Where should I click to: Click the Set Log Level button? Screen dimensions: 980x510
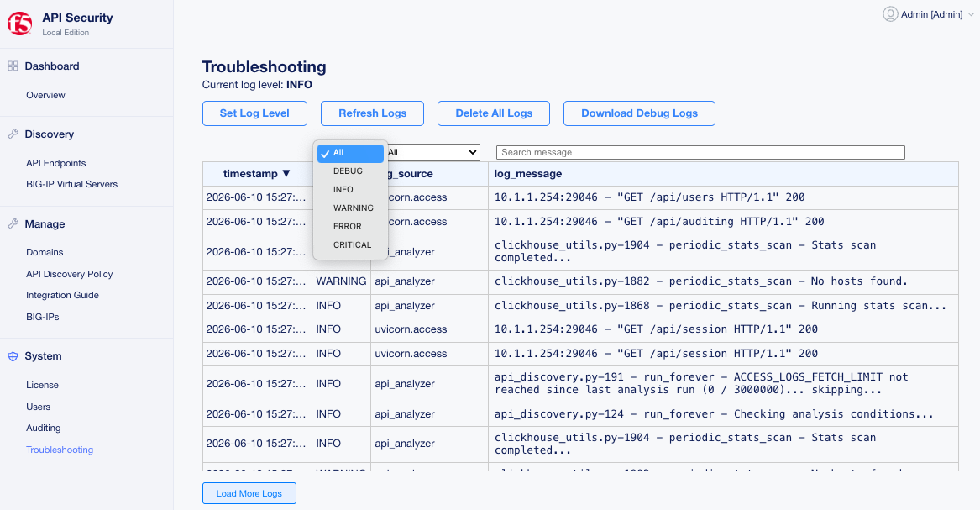[254, 113]
